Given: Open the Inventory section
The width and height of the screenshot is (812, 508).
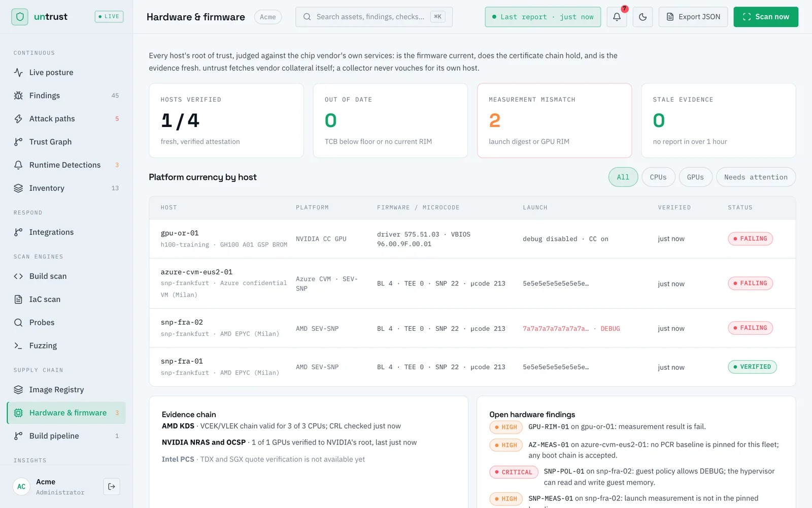Looking at the screenshot, I should tap(66, 188).
